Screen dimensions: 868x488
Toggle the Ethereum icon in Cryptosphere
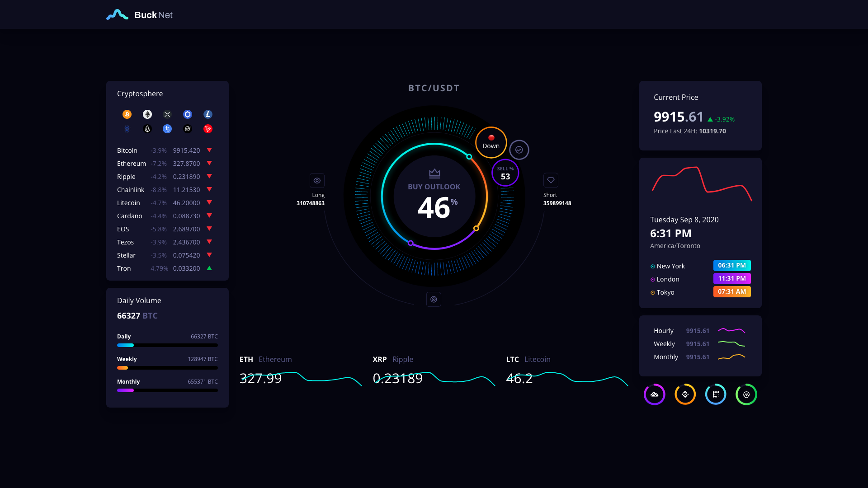[x=147, y=114]
